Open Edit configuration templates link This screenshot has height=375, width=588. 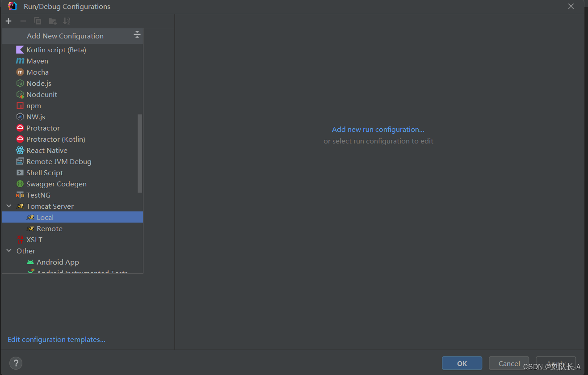coord(56,339)
